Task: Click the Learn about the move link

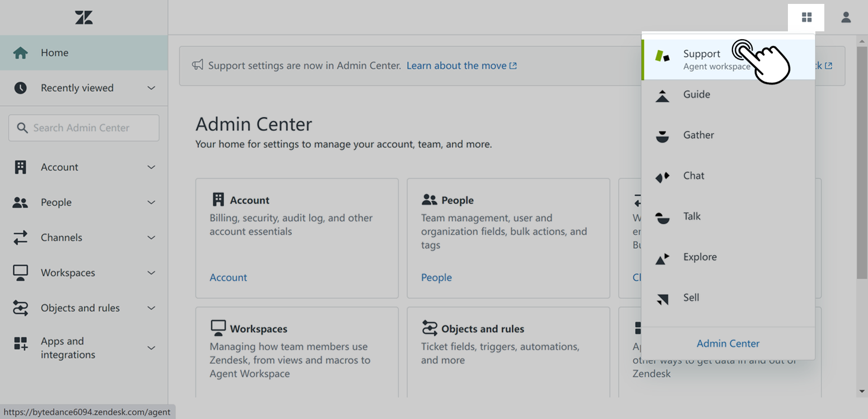Action: 456,65
